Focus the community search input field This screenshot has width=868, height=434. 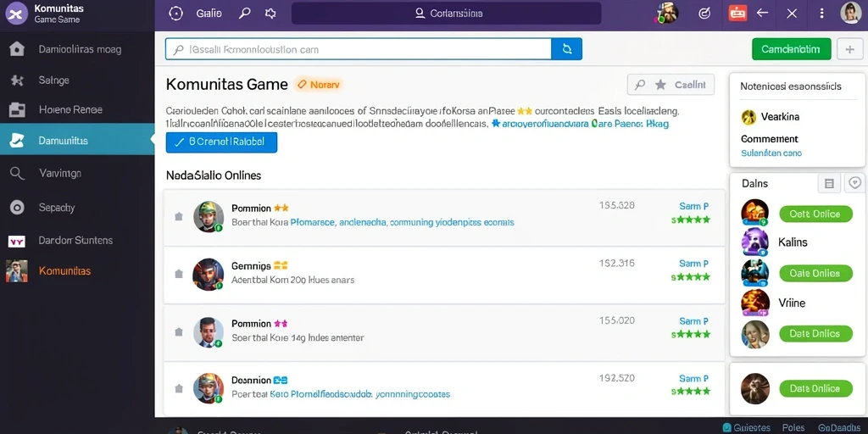[359, 49]
